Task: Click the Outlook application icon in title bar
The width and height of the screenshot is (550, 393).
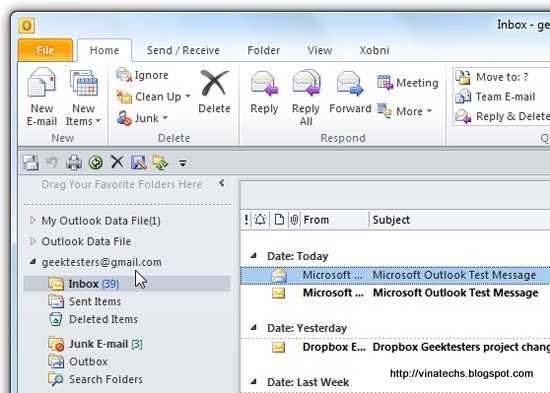Action: coord(27,26)
